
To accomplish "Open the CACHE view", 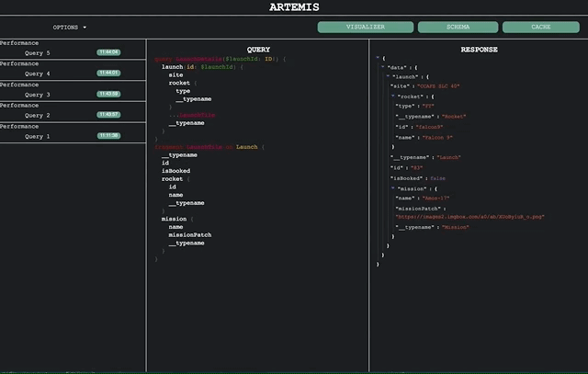I will 541,27.
